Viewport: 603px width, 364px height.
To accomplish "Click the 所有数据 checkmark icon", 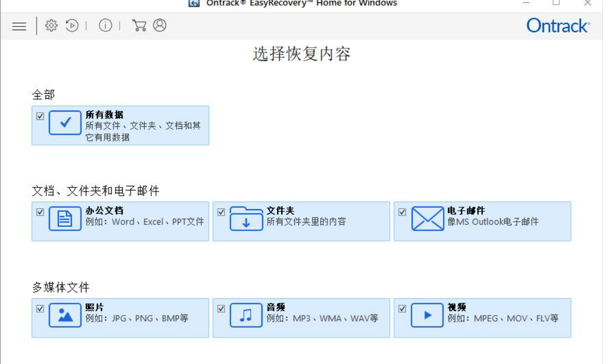I will coord(65,123).
